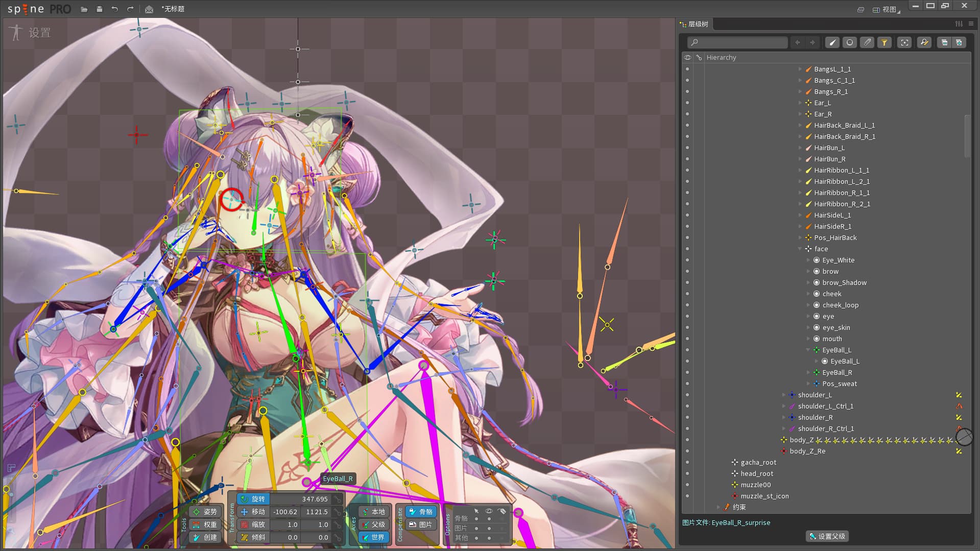The image size is (980, 551).
Task: Click the setup mode (设置) figure icon
Action: click(16, 33)
